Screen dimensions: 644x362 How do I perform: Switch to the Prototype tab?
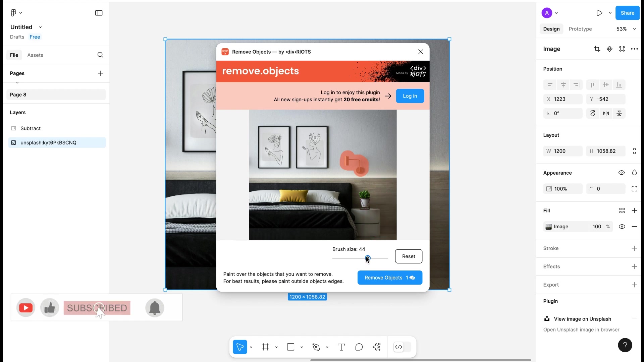point(580,29)
